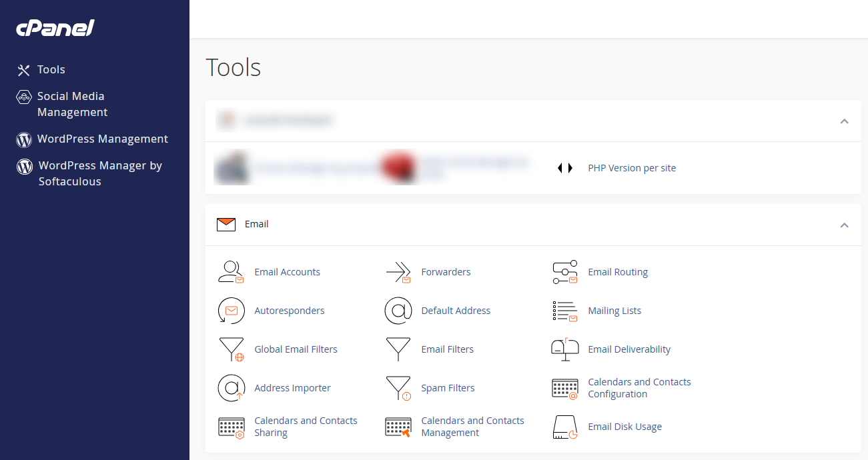This screenshot has height=460, width=868.
Task: Click the Email section header text
Action: [257, 225]
